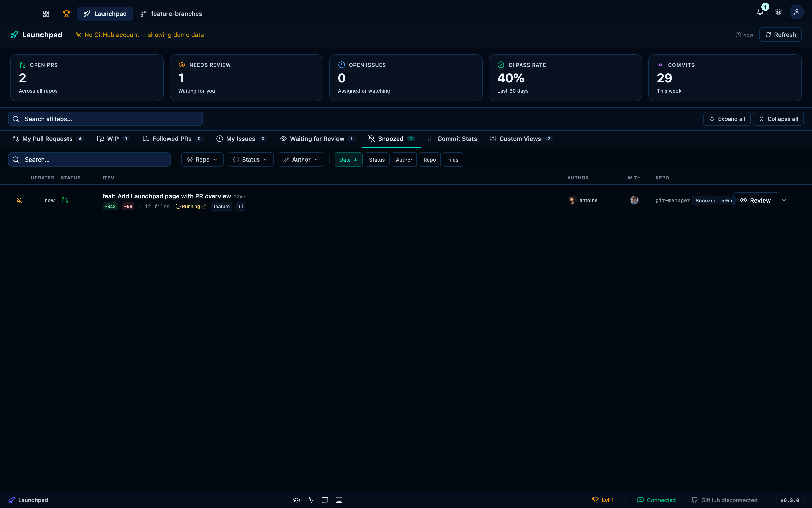Click Expand all
The image size is (812, 508).
727,119
